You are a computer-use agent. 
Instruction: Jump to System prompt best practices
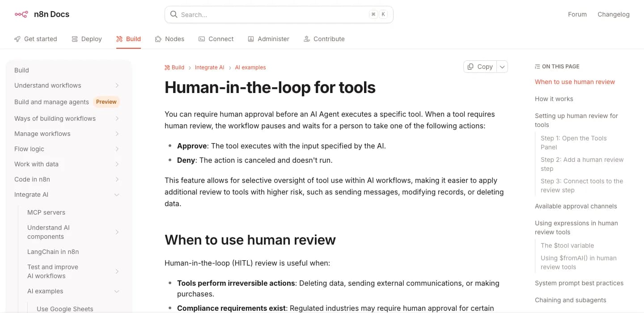[x=579, y=283]
